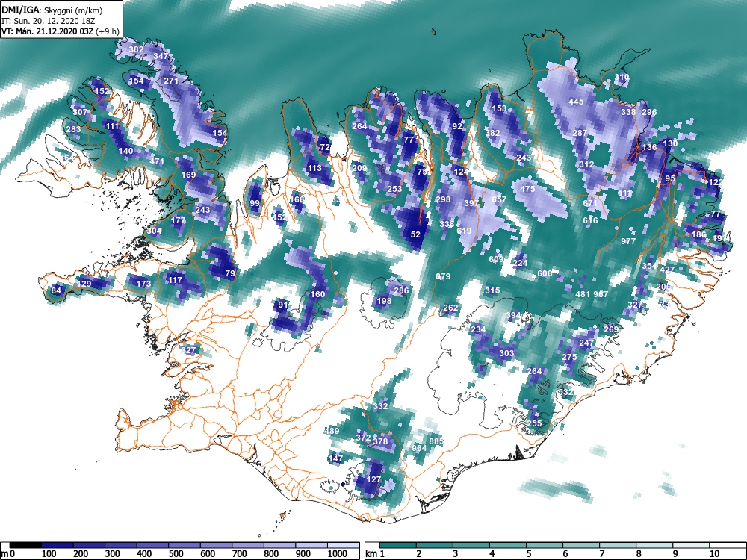Click the visibility value 140 on the map
The width and height of the screenshot is (747, 560).
click(x=125, y=151)
